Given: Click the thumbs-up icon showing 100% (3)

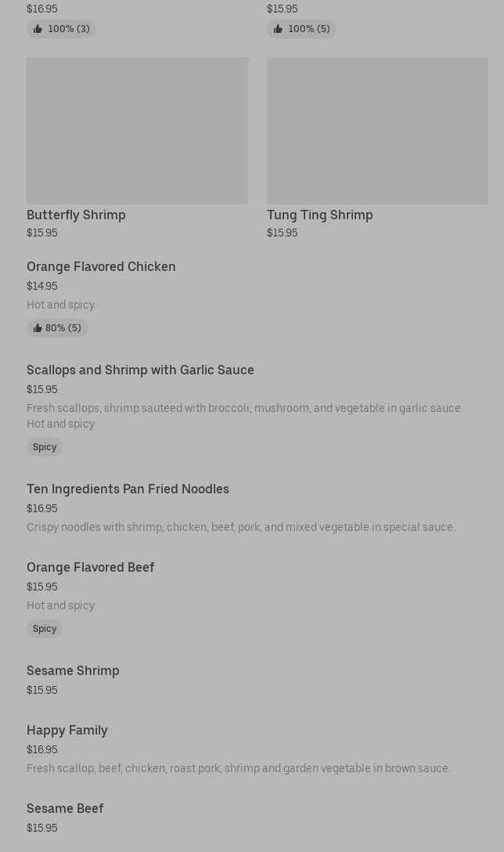Looking at the screenshot, I should click(38, 29).
